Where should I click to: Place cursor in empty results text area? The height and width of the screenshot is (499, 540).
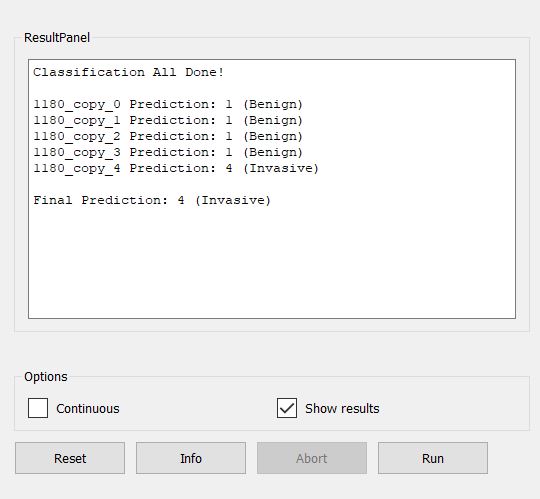(x=272, y=262)
